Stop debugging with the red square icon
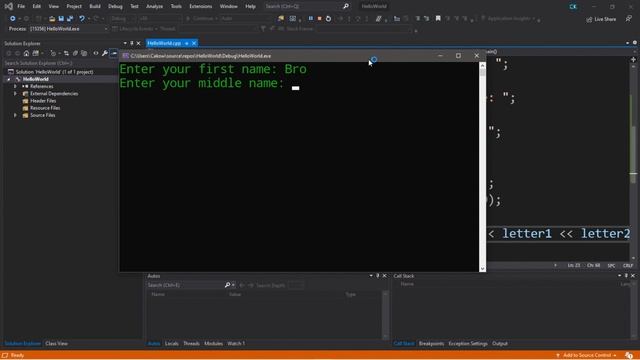This screenshot has height=360, width=640. tap(320, 18)
